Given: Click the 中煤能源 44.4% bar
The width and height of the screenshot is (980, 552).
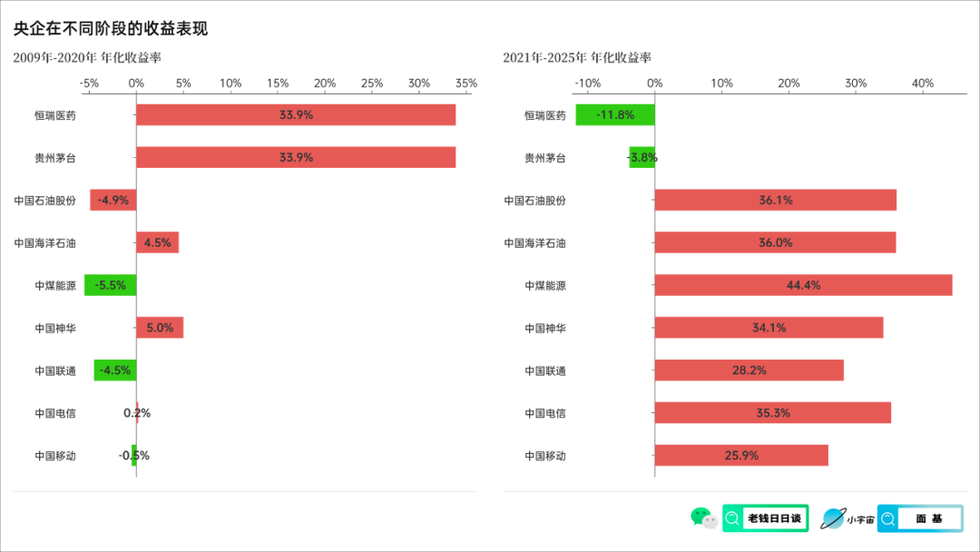Looking at the screenshot, I should click(x=804, y=285).
